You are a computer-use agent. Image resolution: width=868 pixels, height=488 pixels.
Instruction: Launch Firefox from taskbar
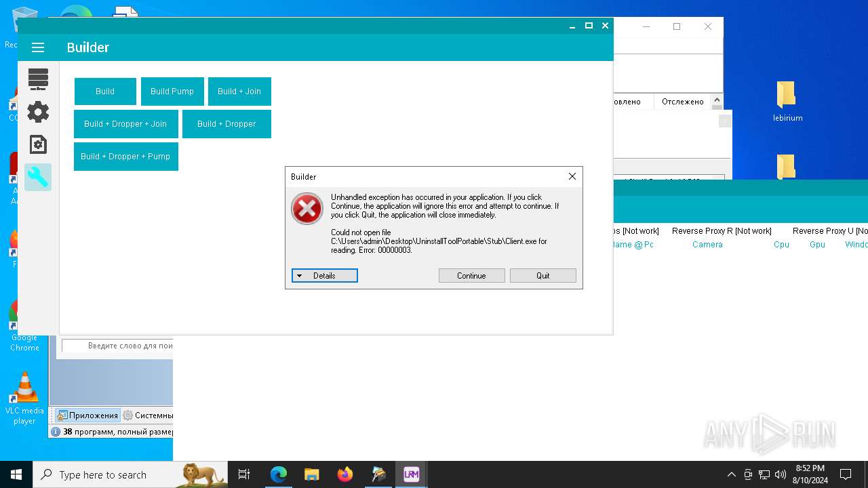point(345,474)
